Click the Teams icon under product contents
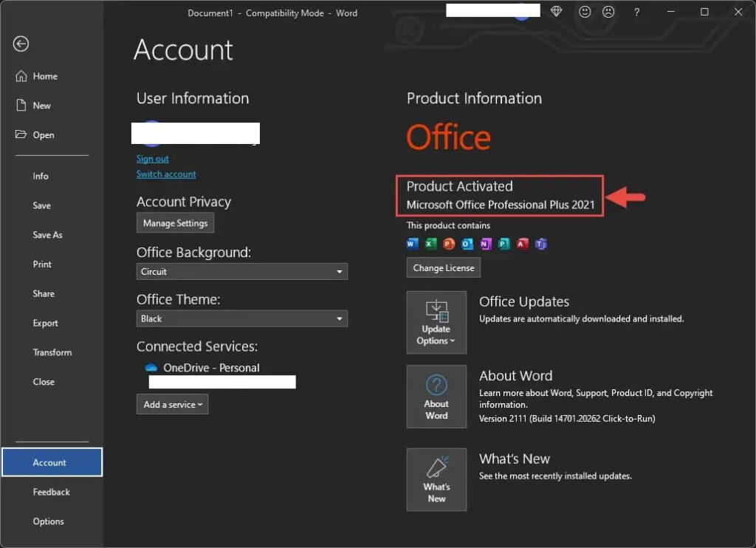Screen dimensions: 756x548 [x=540, y=244]
